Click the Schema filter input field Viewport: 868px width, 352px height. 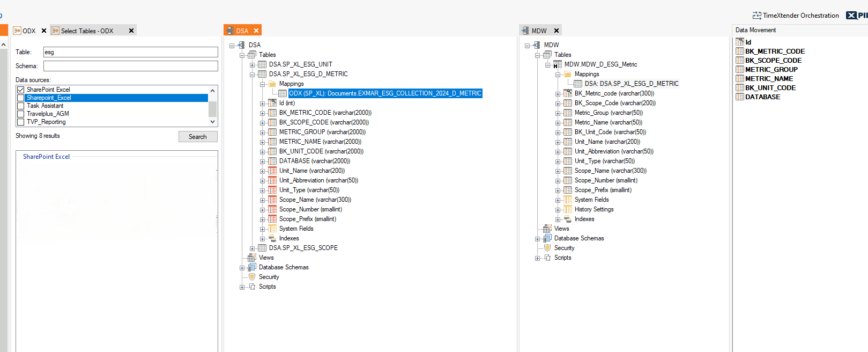[x=131, y=66]
